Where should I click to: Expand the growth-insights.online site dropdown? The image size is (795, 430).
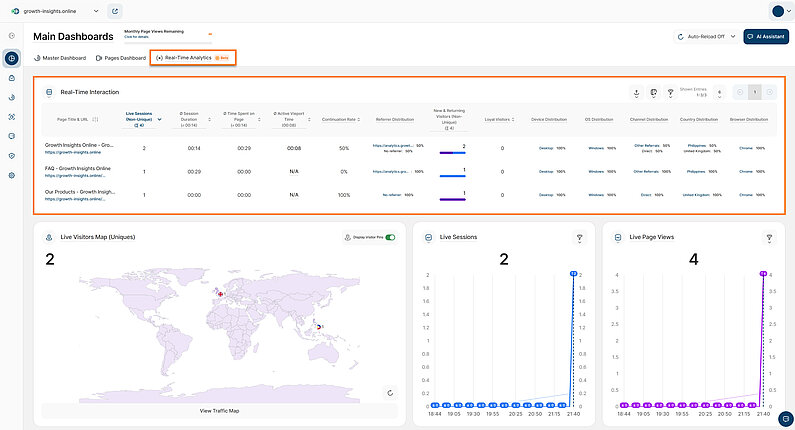pos(96,11)
